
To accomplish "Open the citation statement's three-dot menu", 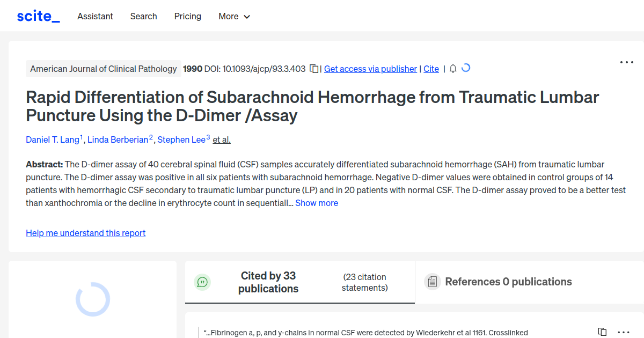I will pos(623,332).
